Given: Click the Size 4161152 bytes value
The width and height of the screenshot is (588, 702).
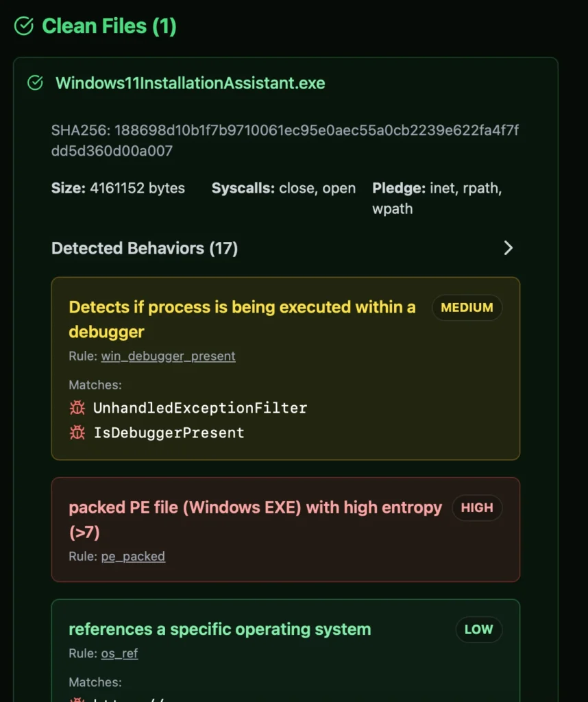Looking at the screenshot, I should (x=118, y=188).
